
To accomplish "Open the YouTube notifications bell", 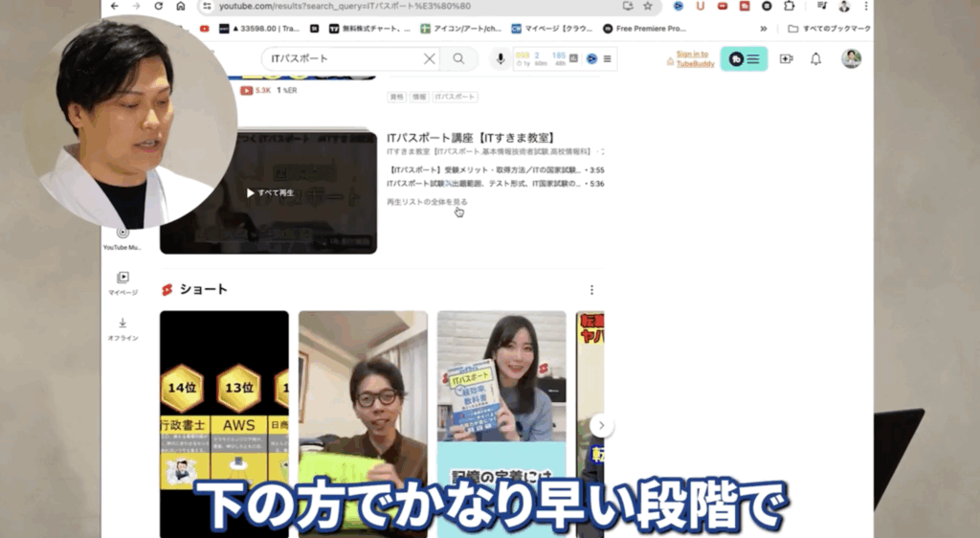I will 815,59.
